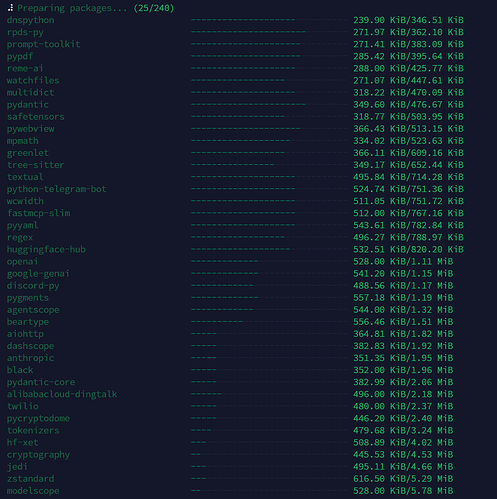
Task: Select the safetensors package name
Action: coord(36,117)
